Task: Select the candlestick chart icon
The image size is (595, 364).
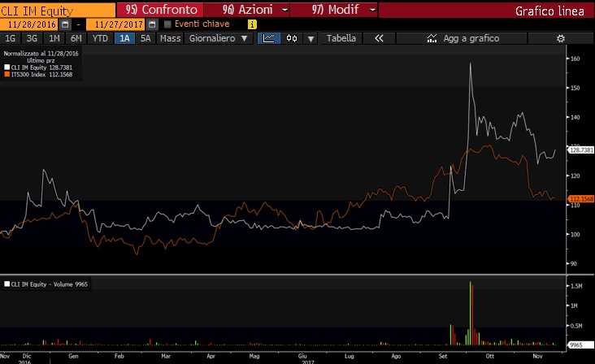Action: coord(292,38)
